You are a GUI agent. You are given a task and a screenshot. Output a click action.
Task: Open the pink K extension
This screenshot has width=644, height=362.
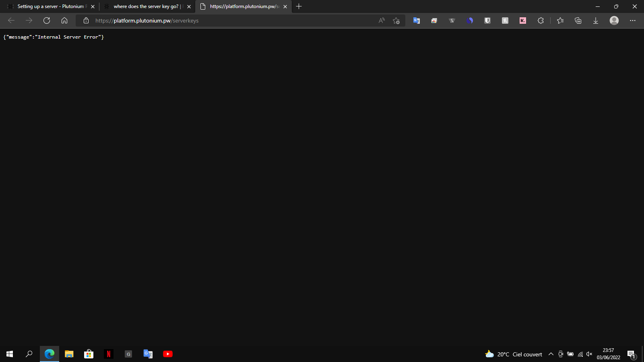[x=523, y=21]
